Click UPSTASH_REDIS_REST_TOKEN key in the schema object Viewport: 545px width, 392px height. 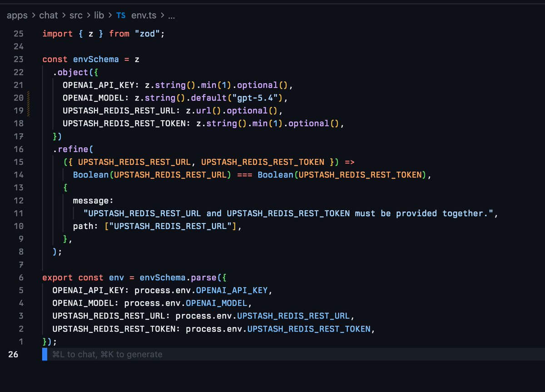pyautogui.click(x=124, y=124)
